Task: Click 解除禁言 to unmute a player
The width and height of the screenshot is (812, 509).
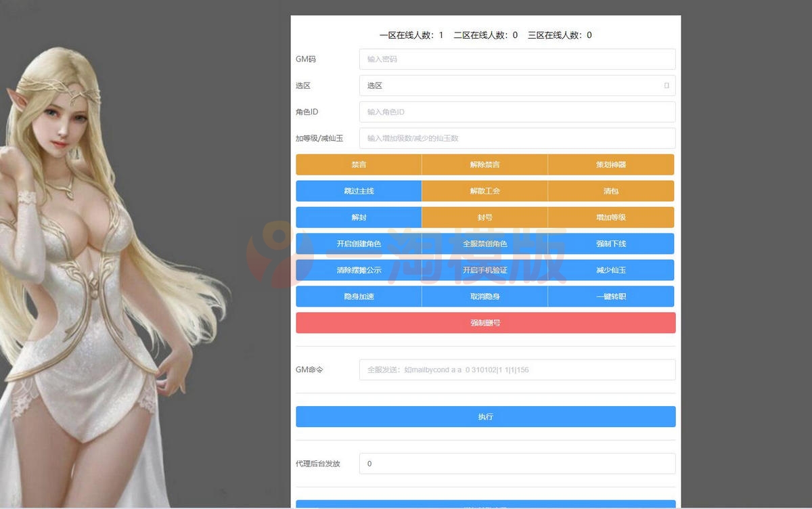Action: pyautogui.click(x=484, y=164)
